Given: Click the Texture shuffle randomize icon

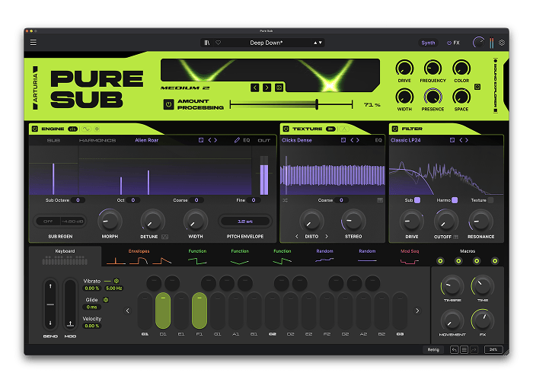Looking at the screenshot, I should pos(286,200).
